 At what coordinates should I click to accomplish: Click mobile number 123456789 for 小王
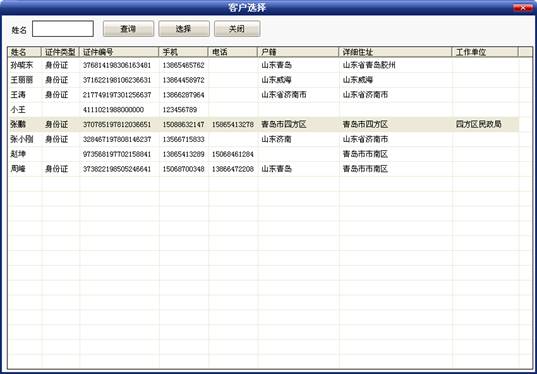(179, 110)
